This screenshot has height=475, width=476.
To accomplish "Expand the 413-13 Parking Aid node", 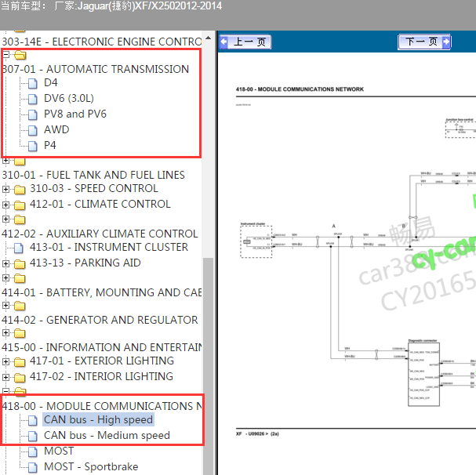I will [x=5, y=263].
